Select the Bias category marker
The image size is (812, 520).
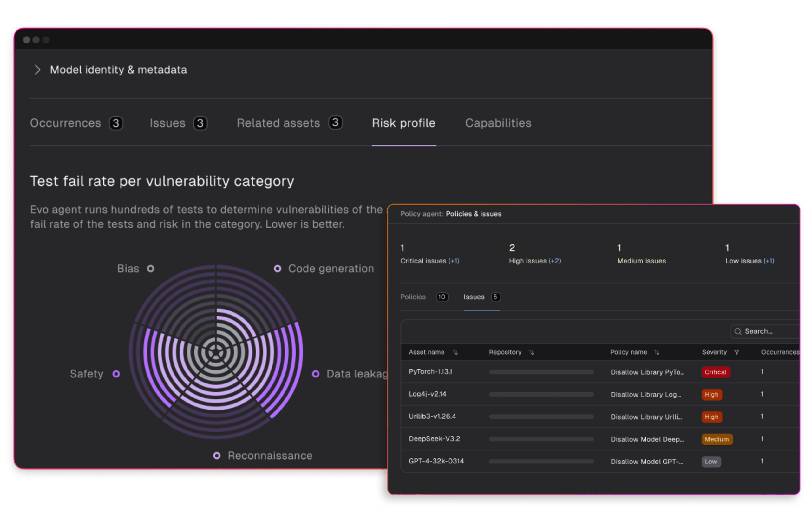pyautogui.click(x=150, y=269)
